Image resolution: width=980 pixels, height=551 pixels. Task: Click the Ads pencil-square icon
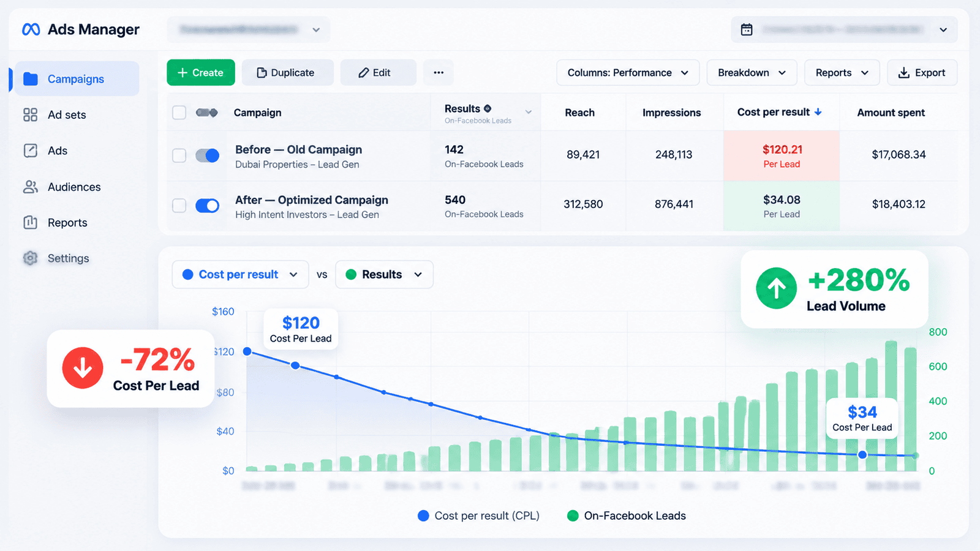click(x=30, y=151)
